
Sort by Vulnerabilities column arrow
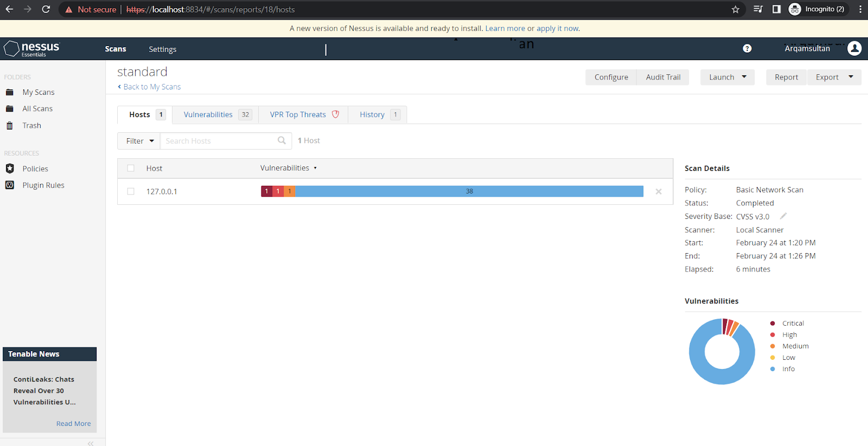[315, 168]
